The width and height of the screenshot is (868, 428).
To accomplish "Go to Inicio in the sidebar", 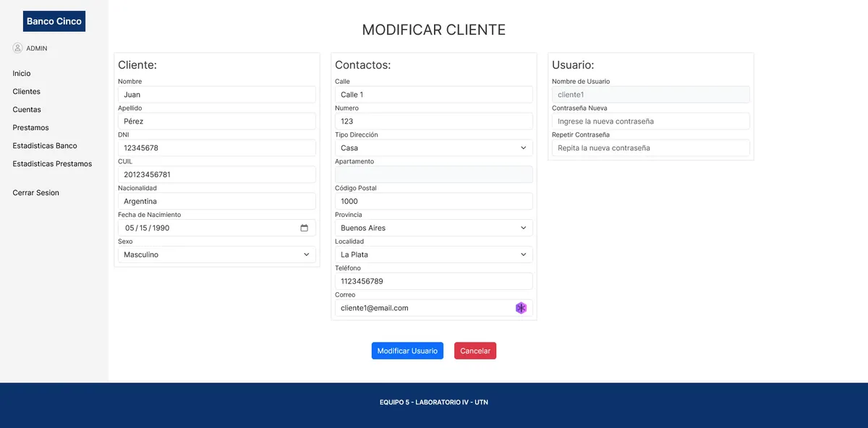I will [x=22, y=73].
